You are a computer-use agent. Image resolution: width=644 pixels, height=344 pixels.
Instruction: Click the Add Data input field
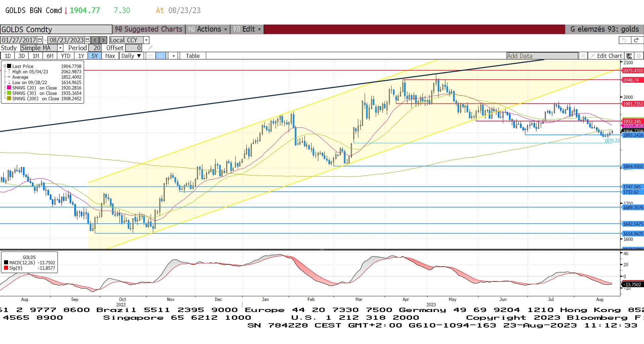pos(542,56)
